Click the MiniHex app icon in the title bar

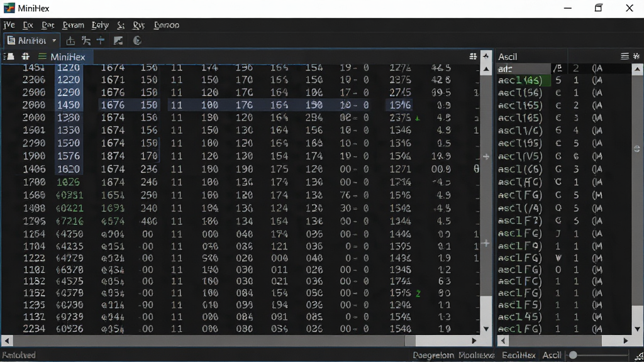tap(9, 8)
